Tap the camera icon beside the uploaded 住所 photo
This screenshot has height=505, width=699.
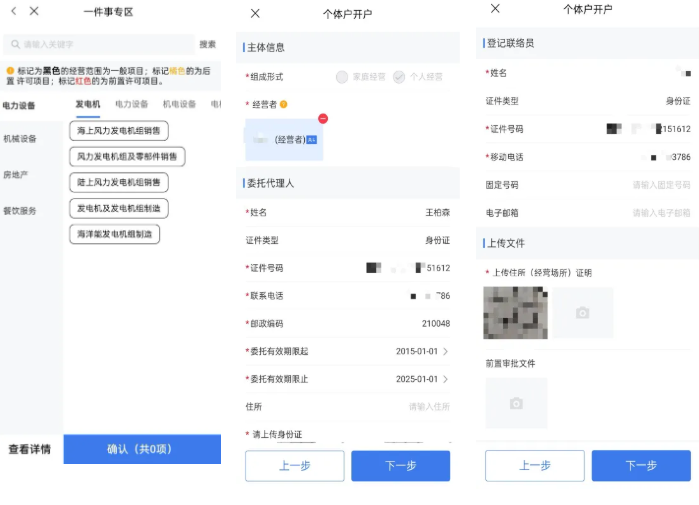tap(582, 313)
